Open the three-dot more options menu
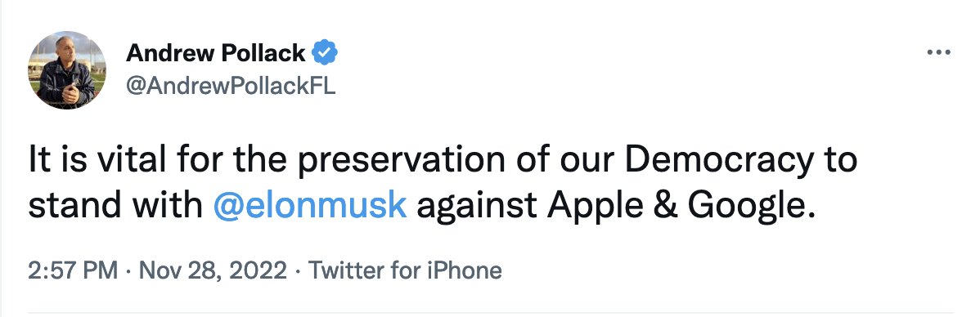Screen dimensions: 980x317 (938, 53)
